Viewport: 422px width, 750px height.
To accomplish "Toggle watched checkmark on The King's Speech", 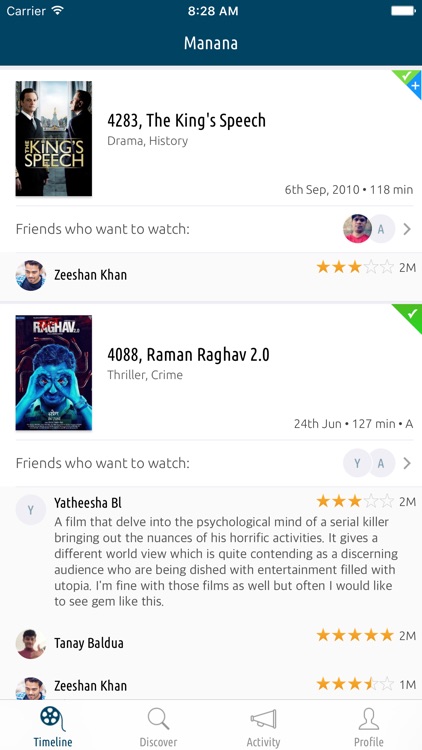I will point(405,76).
